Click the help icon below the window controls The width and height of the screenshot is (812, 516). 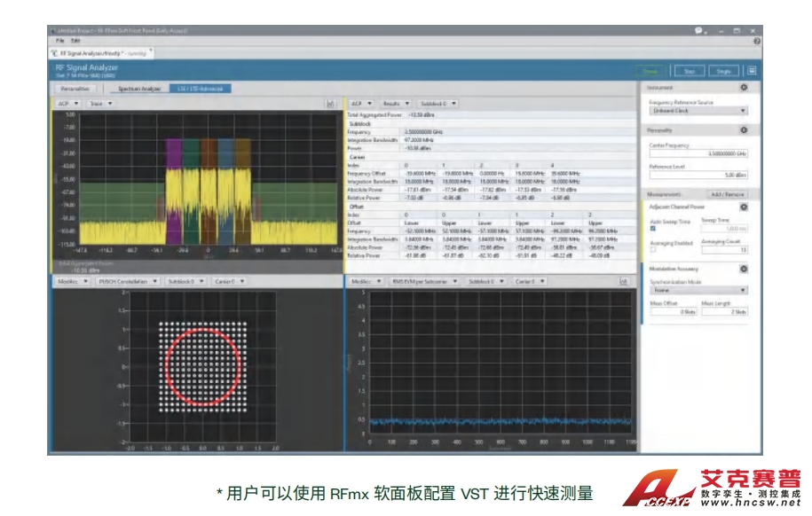[x=756, y=41]
